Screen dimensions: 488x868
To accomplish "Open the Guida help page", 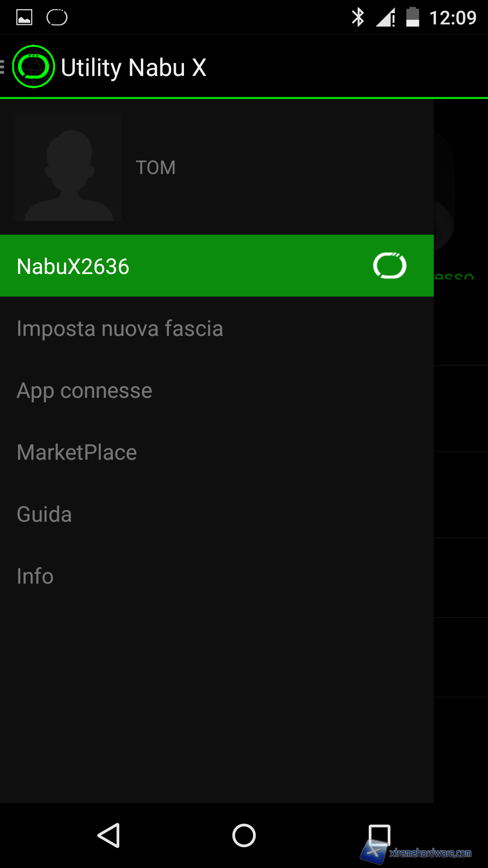I will pos(44,514).
